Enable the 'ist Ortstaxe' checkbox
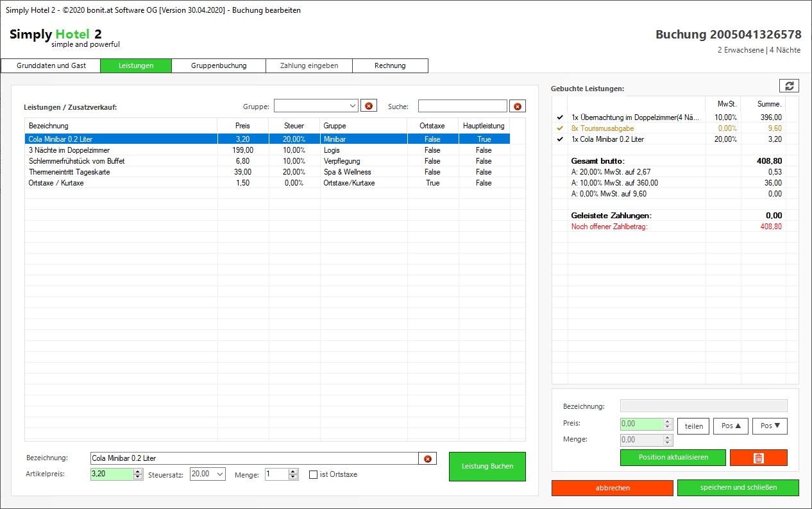This screenshot has height=509, width=812. [x=314, y=475]
